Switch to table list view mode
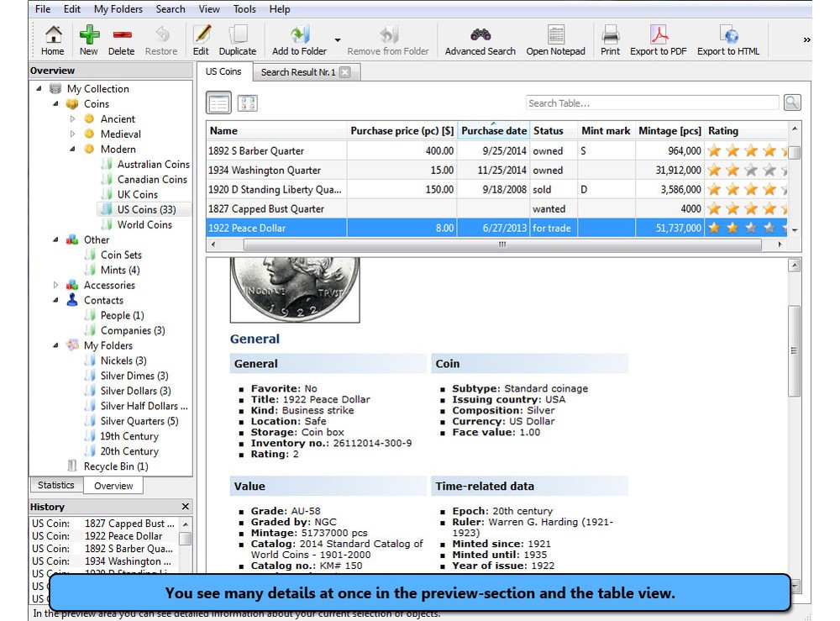The height and width of the screenshot is (621, 840). [218, 102]
